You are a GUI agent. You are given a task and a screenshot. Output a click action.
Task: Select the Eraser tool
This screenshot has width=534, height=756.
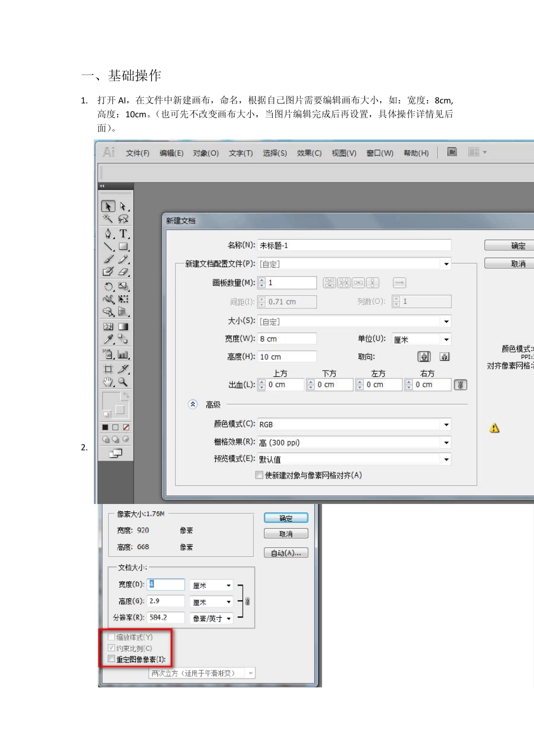click(x=123, y=272)
